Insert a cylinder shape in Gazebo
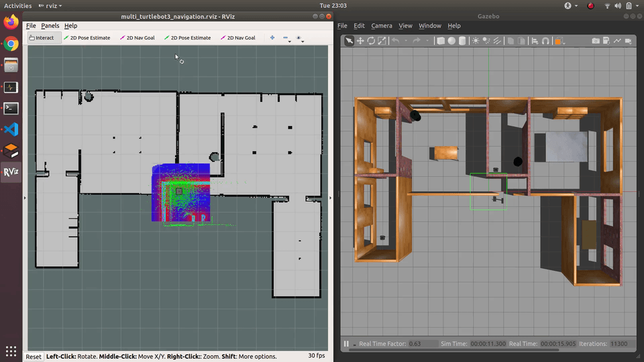Image resolution: width=644 pixels, height=362 pixels. click(x=462, y=41)
